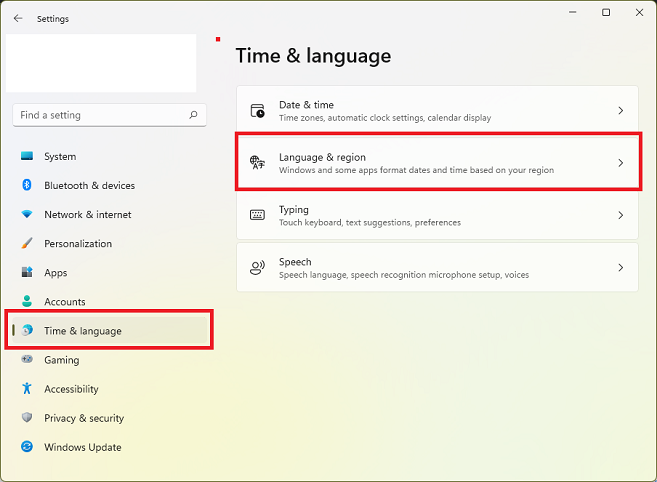
Task: Open Privacy & security category
Action: click(110, 418)
